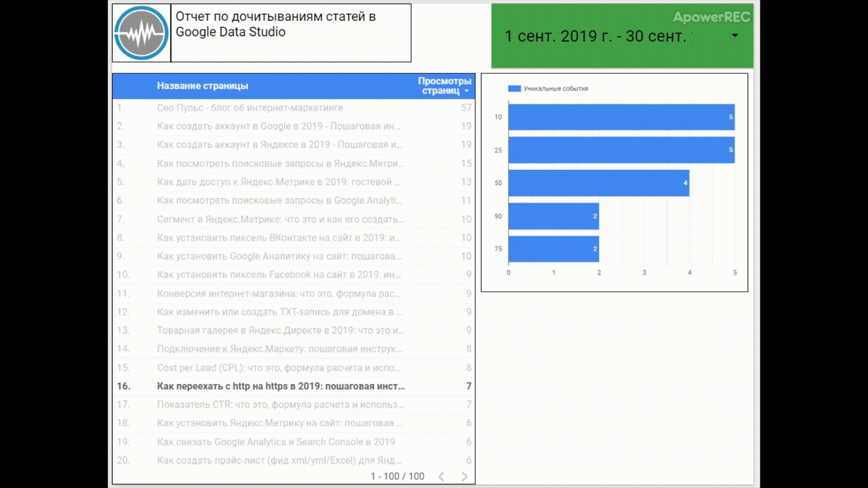This screenshot has height=488, width=868.
Task: Select row Сео Пульс - блог об интернет-маркетинге
Action: [293, 108]
